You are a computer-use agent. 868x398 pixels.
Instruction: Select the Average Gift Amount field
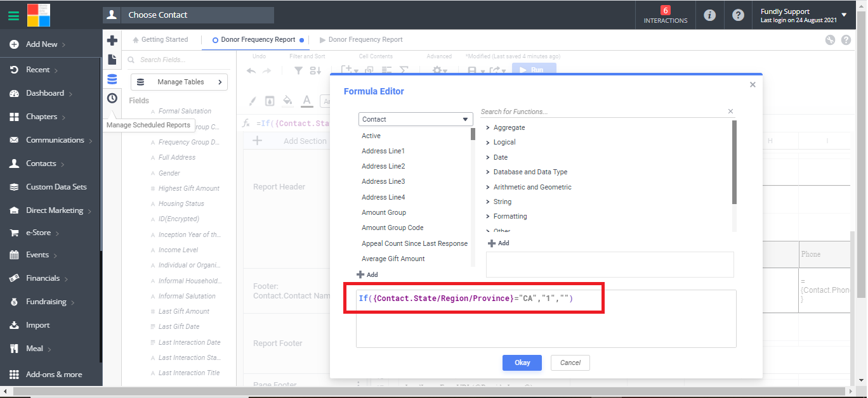pos(393,259)
